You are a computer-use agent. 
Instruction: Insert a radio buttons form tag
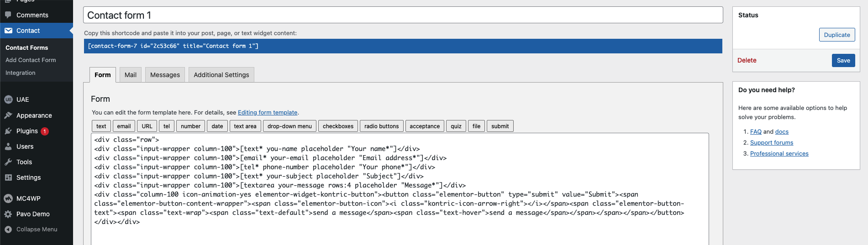381,126
